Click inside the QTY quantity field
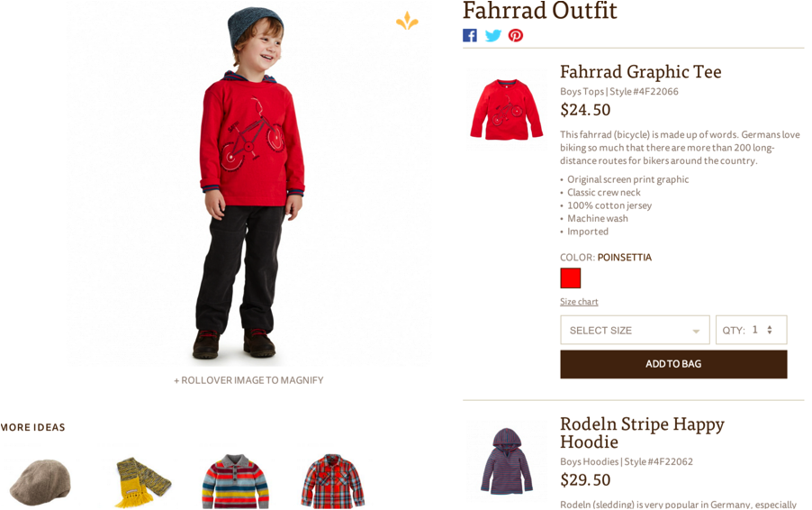 (x=752, y=330)
